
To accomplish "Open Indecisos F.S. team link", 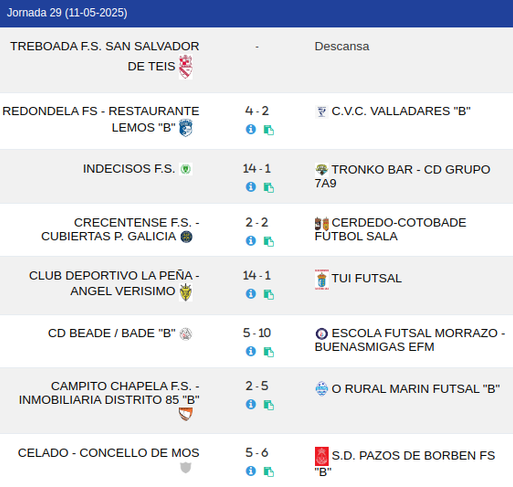I will [129, 169].
